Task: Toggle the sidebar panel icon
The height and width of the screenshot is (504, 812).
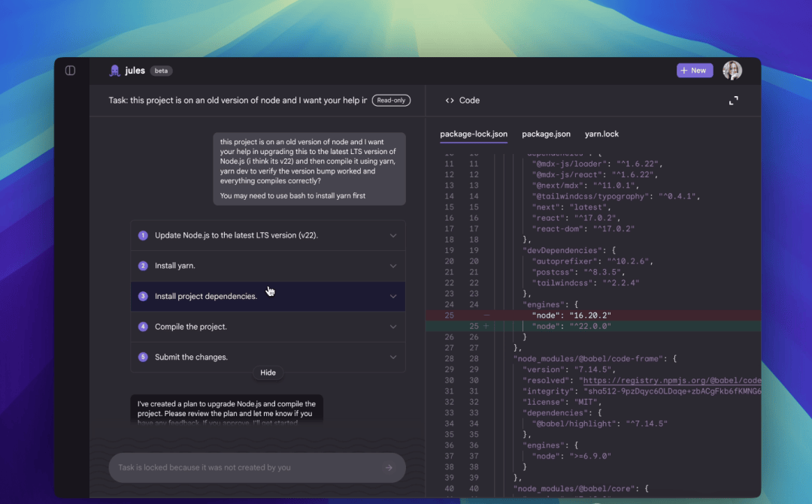Action: pos(70,71)
